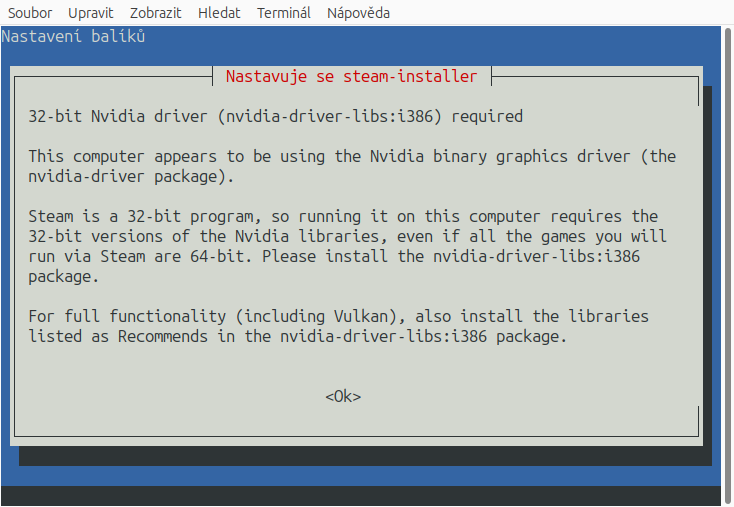Open the Terminál menu
Viewport: 734px width, 507px height.
284,13
